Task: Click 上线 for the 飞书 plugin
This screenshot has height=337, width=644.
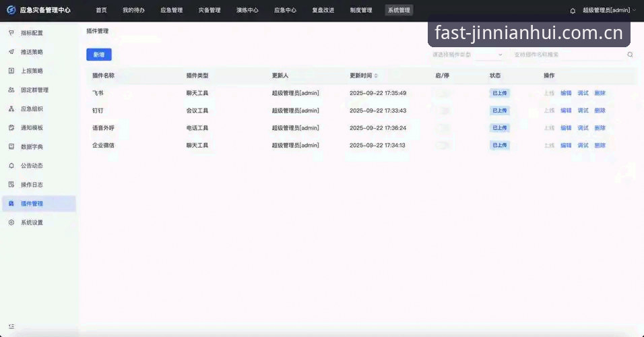Action: 549,93
